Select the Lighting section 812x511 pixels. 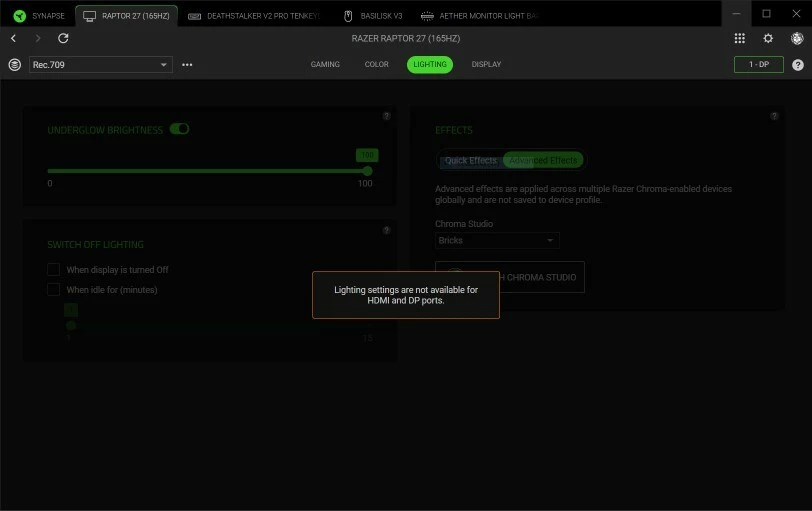[x=430, y=65]
